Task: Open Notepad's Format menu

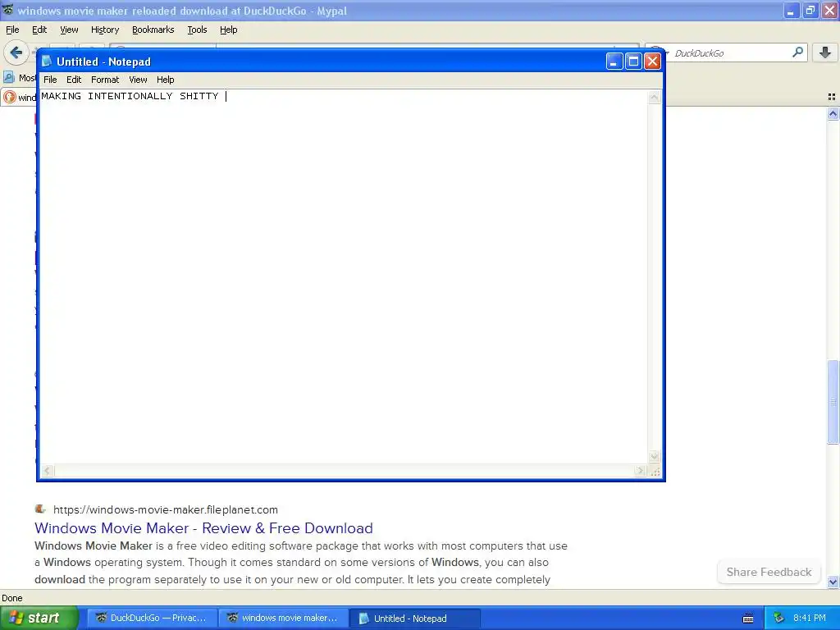Action: tap(105, 80)
